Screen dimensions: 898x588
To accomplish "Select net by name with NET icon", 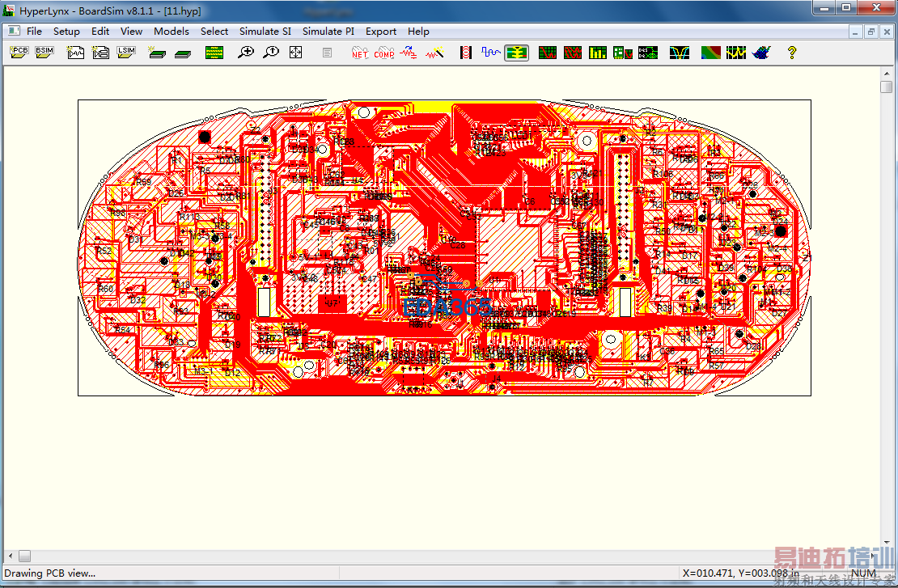I will (359, 53).
